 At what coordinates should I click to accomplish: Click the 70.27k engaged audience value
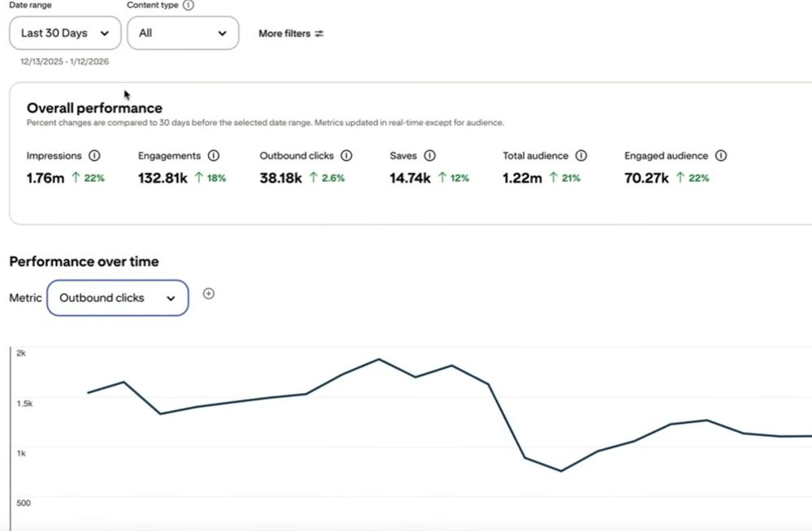point(646,178)
